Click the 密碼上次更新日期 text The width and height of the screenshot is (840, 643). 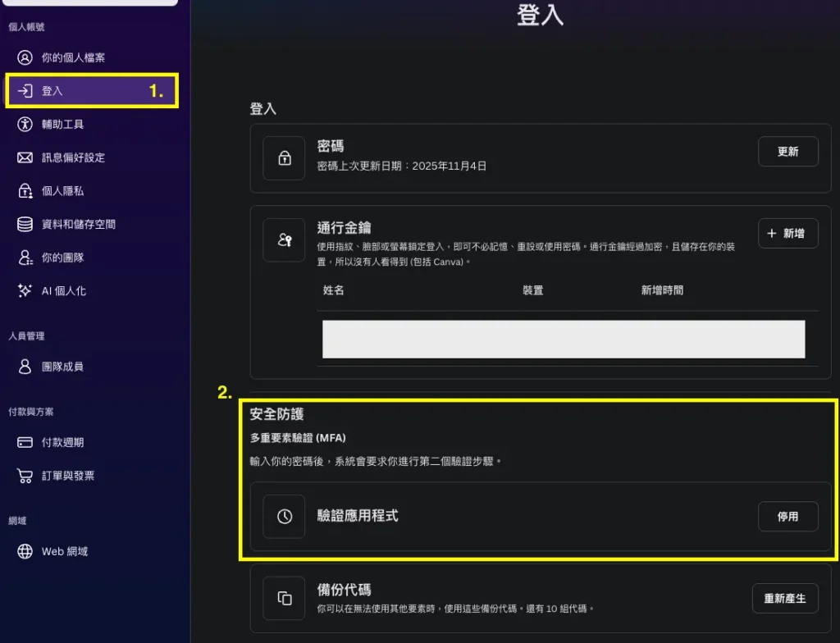click(401, 166)
